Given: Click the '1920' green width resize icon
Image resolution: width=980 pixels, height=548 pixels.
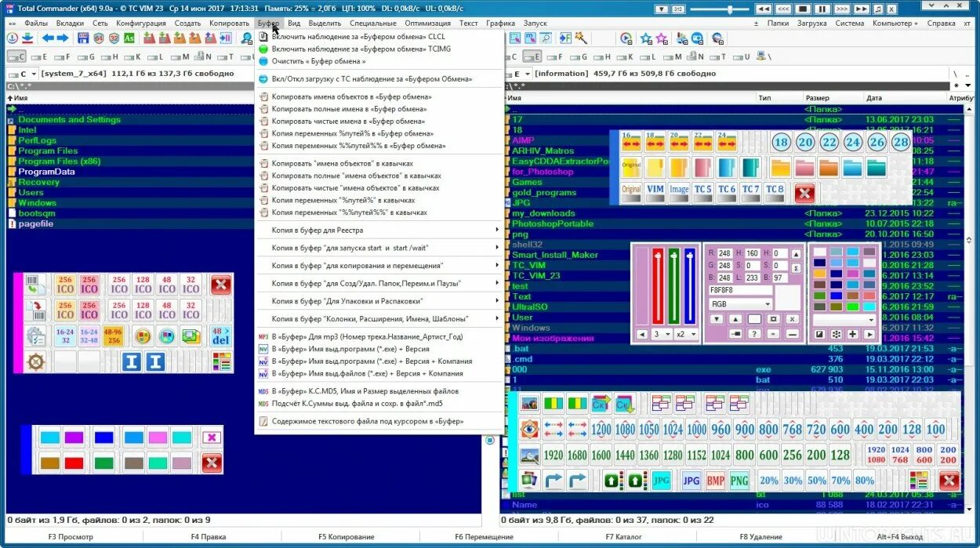Looking at the screenshot, I should pyautogui.click(x=554, y=455).
